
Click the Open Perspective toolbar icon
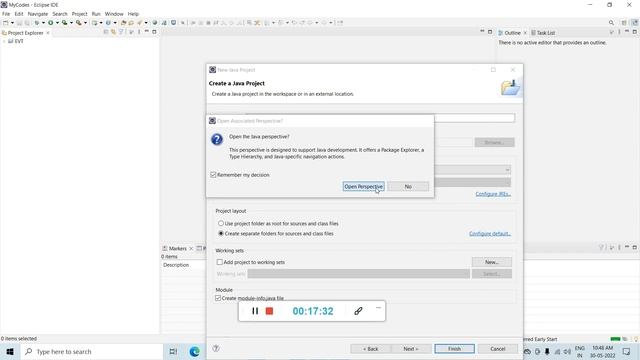point(624,23)
